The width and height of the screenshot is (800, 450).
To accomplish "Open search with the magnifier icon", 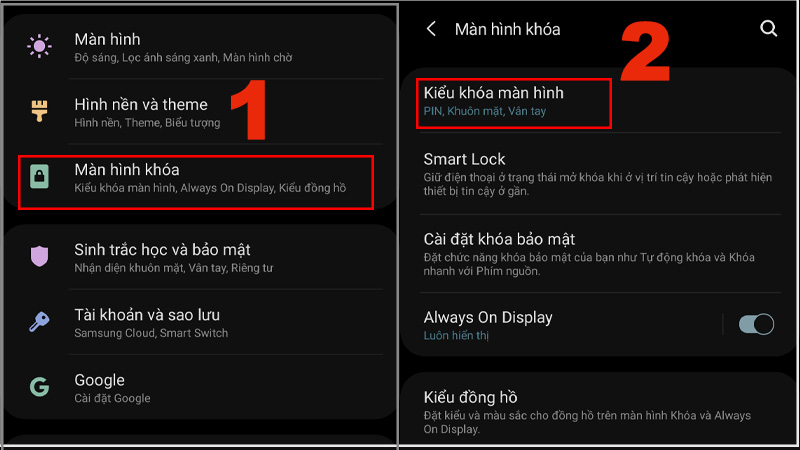I will click(768, 28).
